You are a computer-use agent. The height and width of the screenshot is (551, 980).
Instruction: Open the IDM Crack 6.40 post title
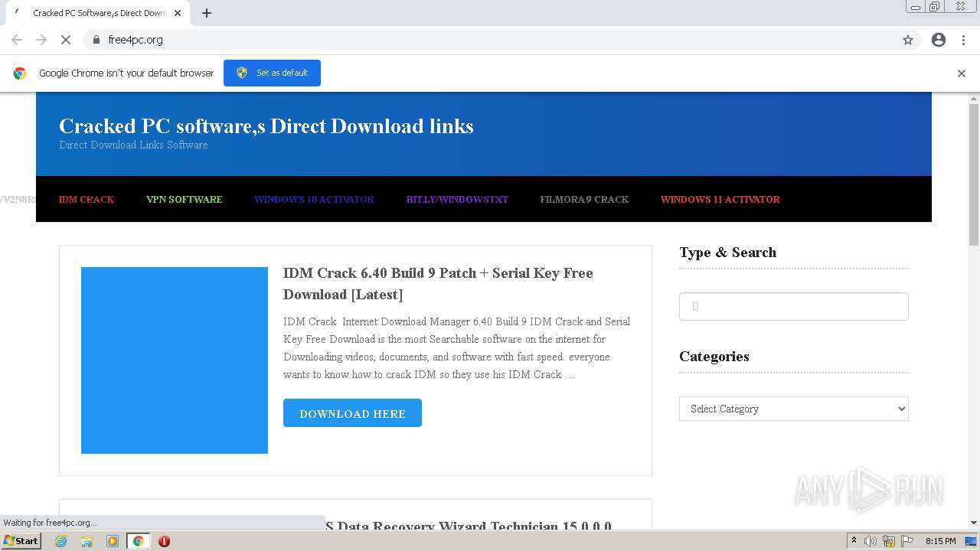(x=438, y=284)
